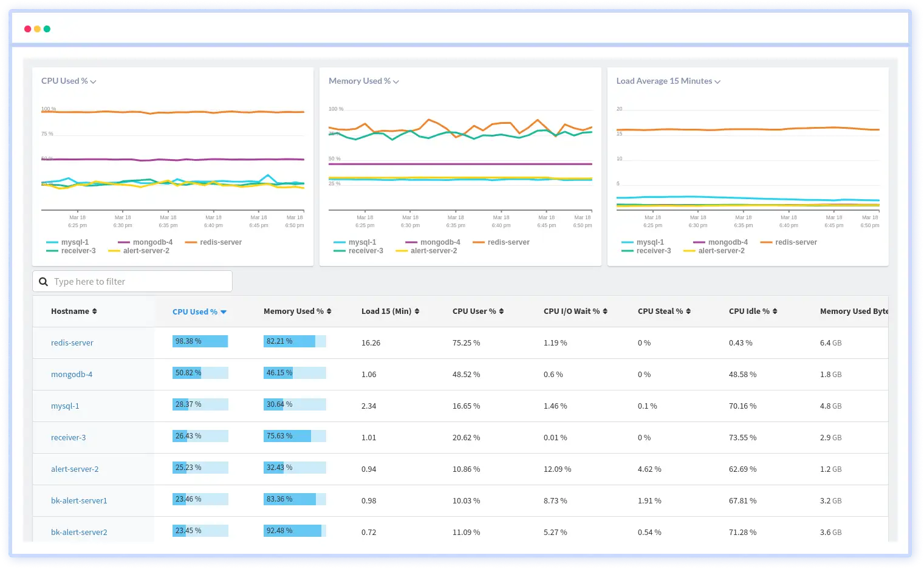924x569 pixels.
Task: Toggle redis-server series in Memory chart legend
Action: [501, 242]
